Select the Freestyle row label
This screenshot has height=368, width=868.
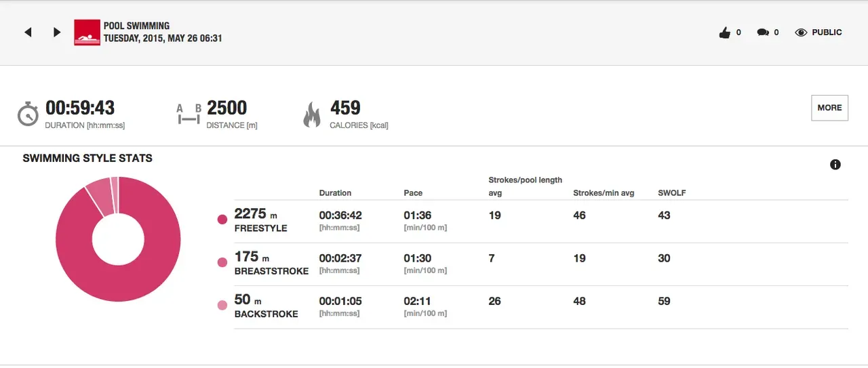click(260, 228)
